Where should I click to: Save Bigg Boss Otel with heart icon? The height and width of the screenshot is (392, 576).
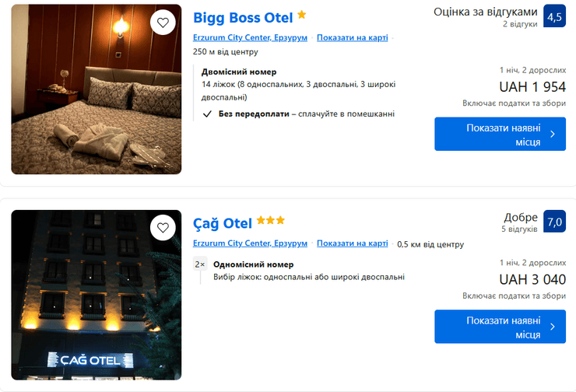pyautogui.click(x=163, y=23)
